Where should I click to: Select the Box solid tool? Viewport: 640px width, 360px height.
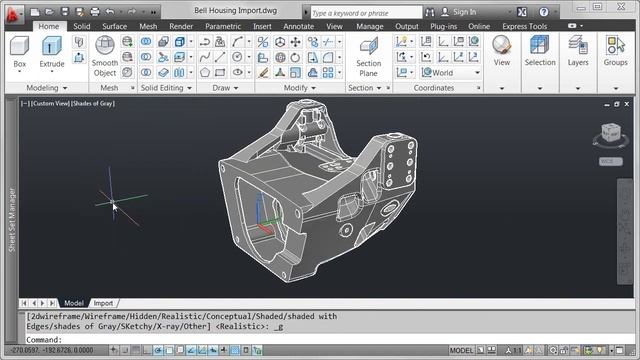click(x=19, y=53)
